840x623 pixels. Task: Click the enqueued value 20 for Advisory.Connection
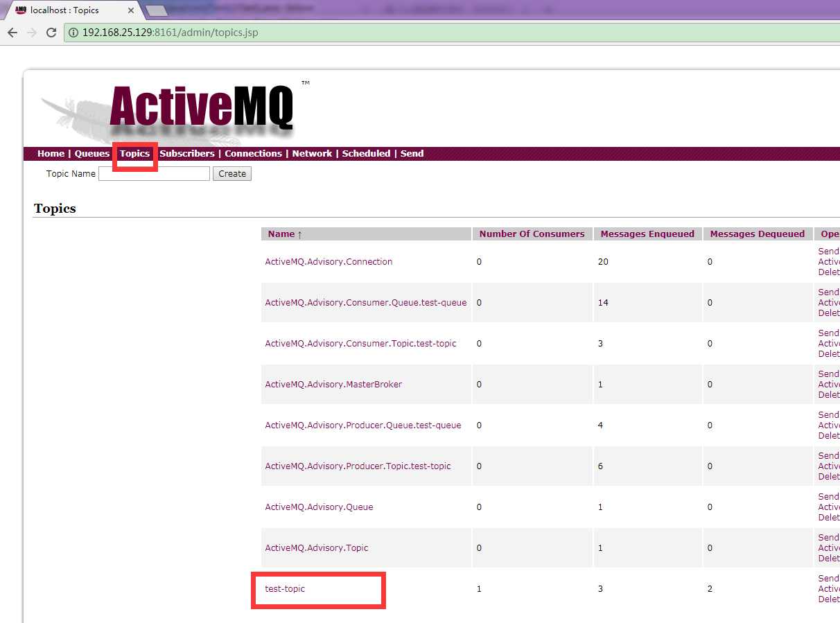point(603,262)
